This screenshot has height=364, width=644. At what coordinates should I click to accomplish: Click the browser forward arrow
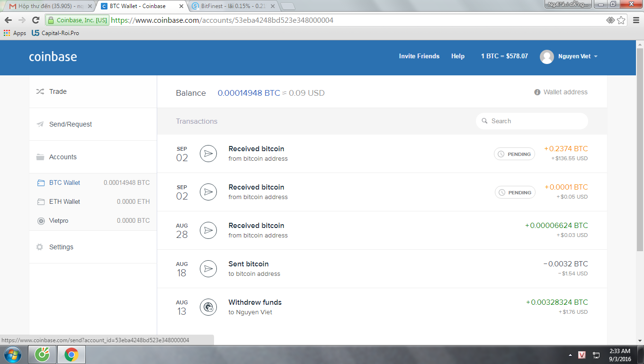coord(22,20)
